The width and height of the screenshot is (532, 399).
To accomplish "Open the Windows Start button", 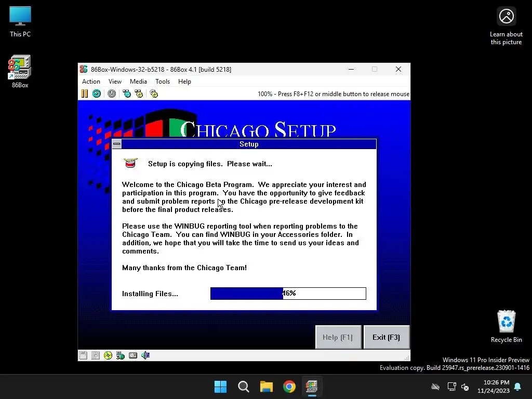I will pyautogui.click(x=220, y=387).
